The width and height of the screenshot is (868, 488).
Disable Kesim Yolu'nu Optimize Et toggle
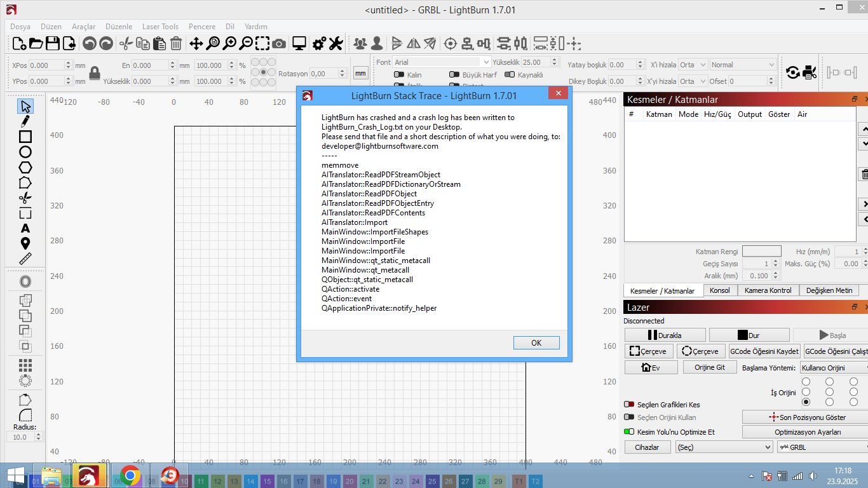[x=629, y=432]
